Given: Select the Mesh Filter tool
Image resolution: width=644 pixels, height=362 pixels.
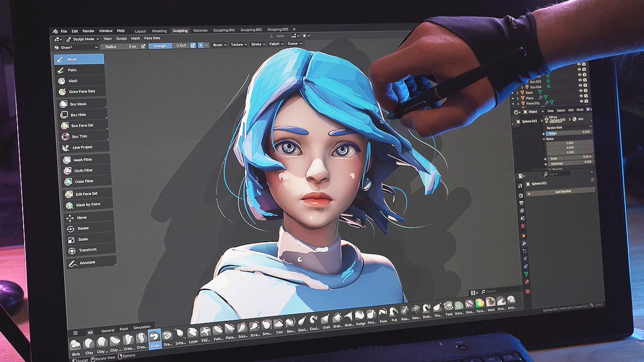Looking at the screenshot, I should click(x=85, y=160).
